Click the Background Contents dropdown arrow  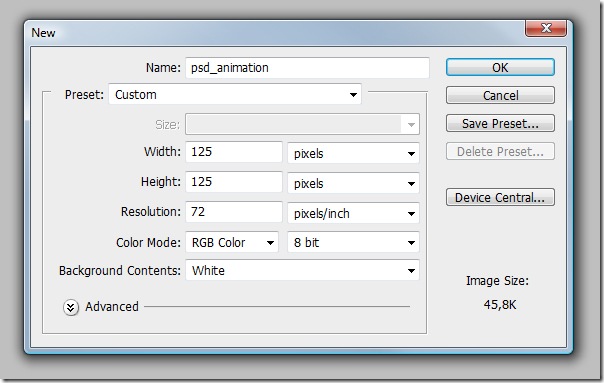pyautogui.click(x=411, y=271)
